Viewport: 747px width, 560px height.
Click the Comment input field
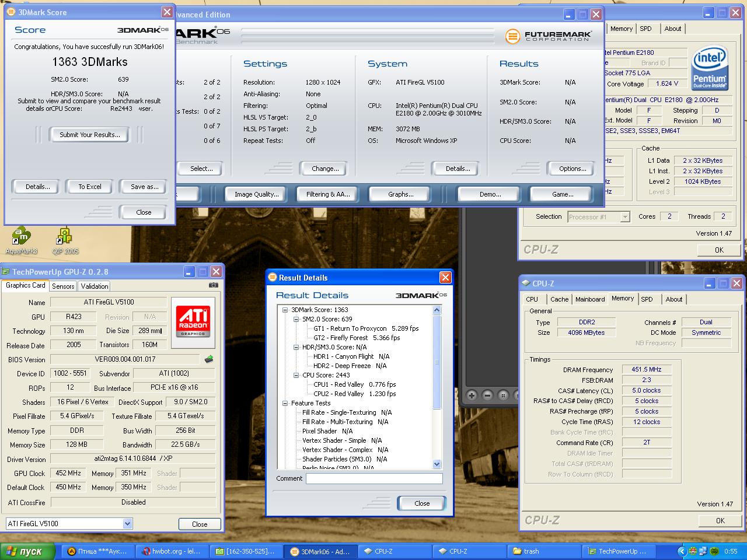pyautogui.click(x=374, y=478)
